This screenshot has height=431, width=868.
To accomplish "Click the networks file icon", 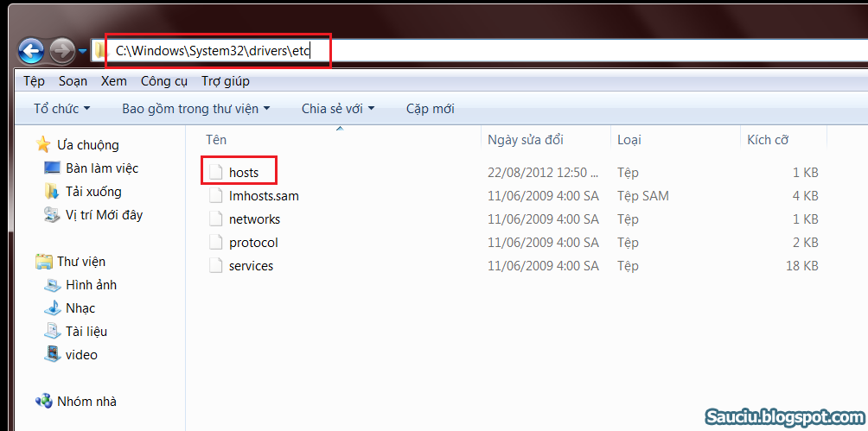I will [214, 219].
